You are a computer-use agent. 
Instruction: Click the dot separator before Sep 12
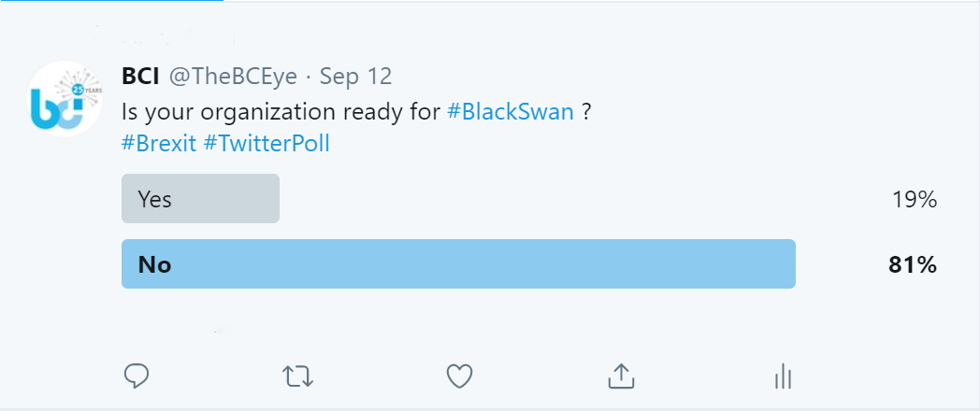click(x=309, y=78)
